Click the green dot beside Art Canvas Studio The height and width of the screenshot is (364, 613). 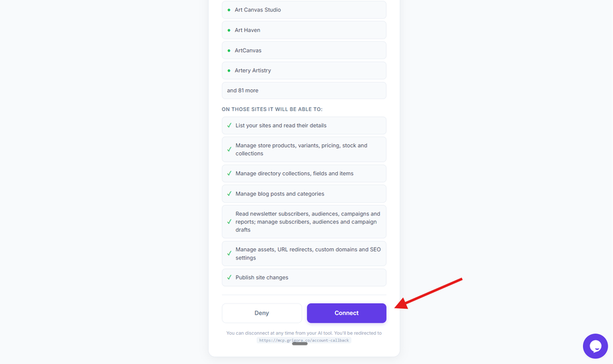(229, 10)
